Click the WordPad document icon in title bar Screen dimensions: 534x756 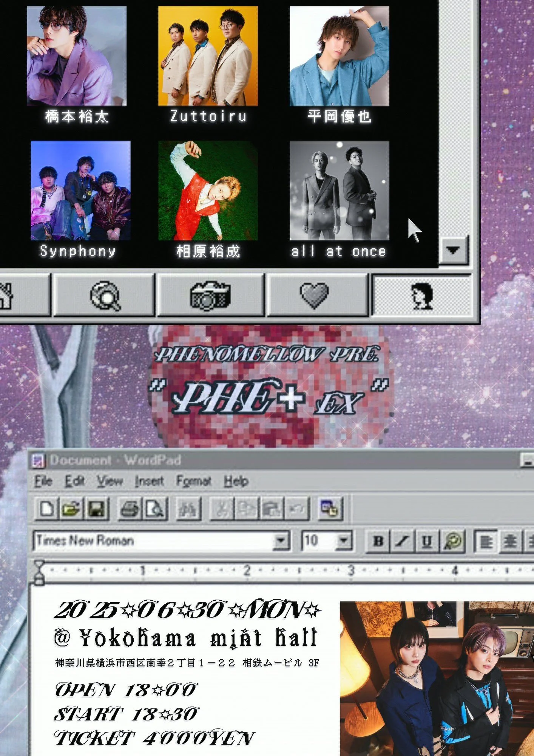(x=38, y=460)
